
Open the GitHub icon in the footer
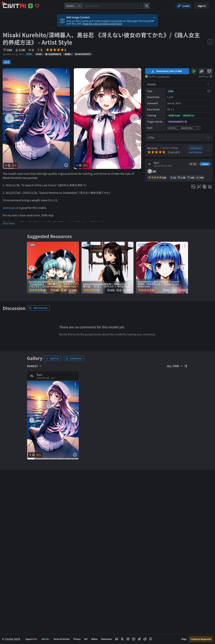pyautogui.click(x=151, y=639)
